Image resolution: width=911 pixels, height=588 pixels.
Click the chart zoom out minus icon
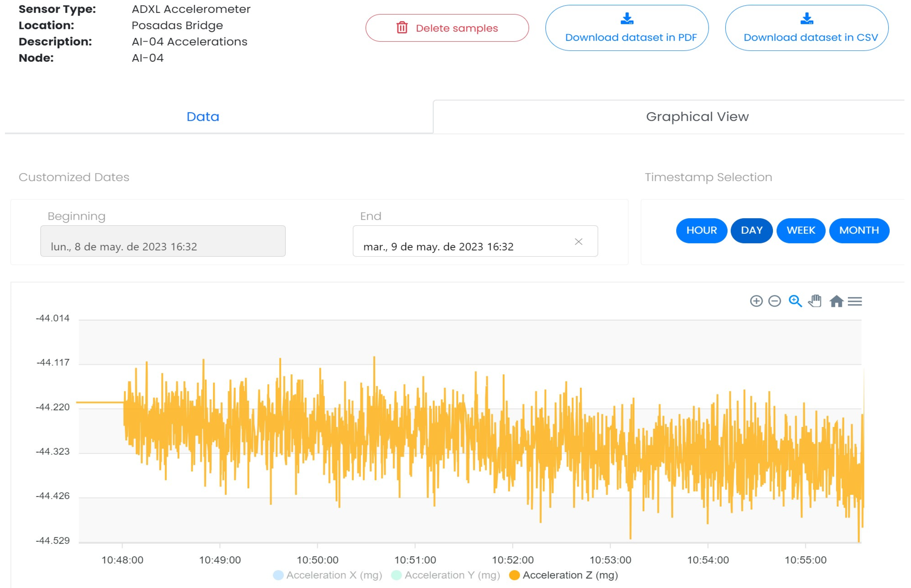775,301
